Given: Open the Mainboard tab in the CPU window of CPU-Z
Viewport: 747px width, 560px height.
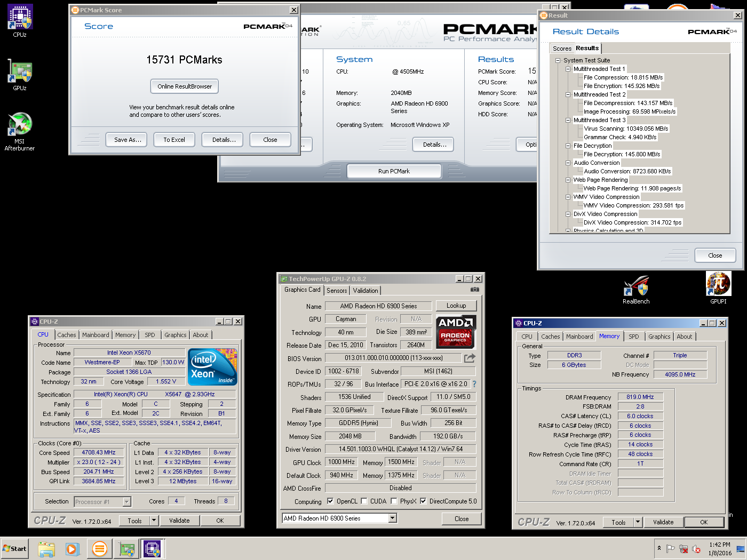Looking at the screenshot, I should coord(96,335).
